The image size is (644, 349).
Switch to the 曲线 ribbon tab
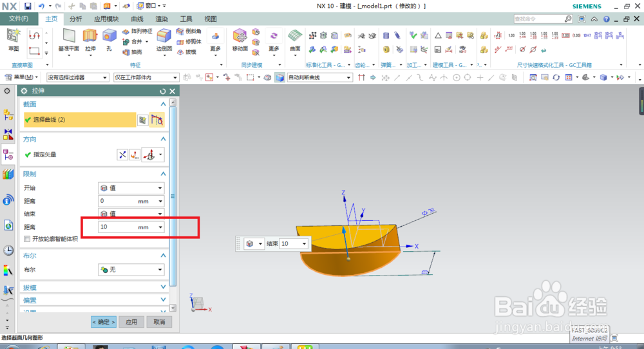pyautogui.click(x=137, y=19)
